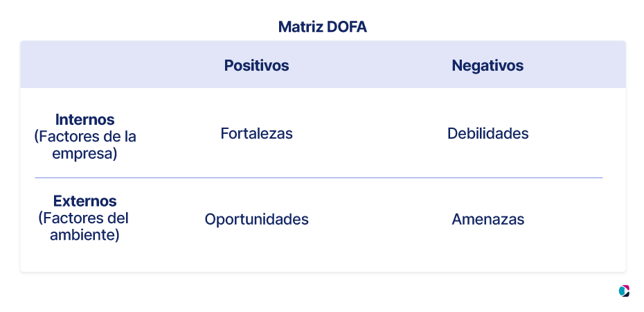This screenshot has width=644, height=312.
Task: Select the Debilidades cell
Action: 488,133
